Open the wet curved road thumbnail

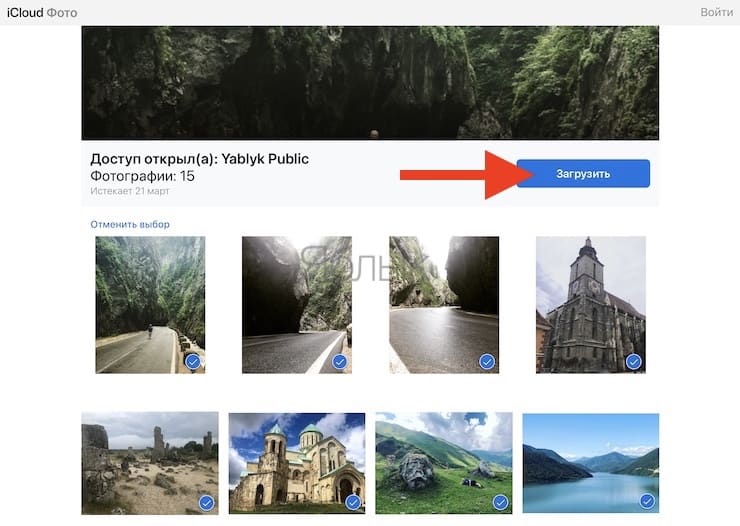[444, 305]
